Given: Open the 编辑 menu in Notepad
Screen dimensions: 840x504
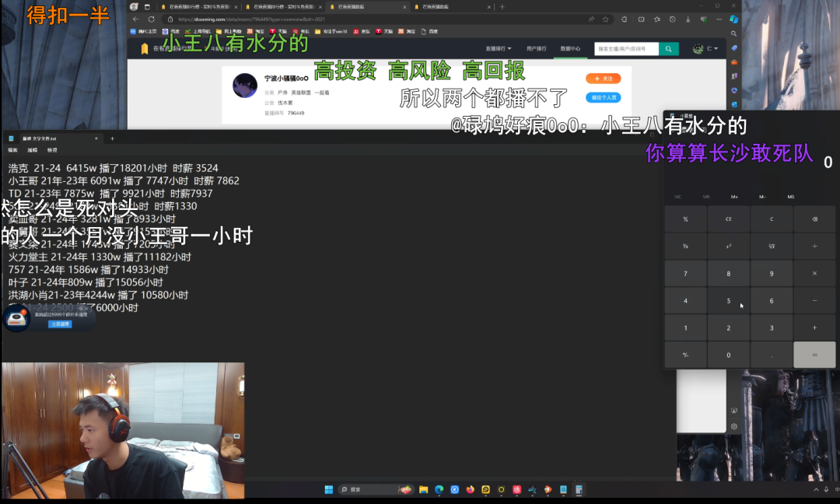Looking at the screenshot, I should pyautogui.click(x=33, y=151).
